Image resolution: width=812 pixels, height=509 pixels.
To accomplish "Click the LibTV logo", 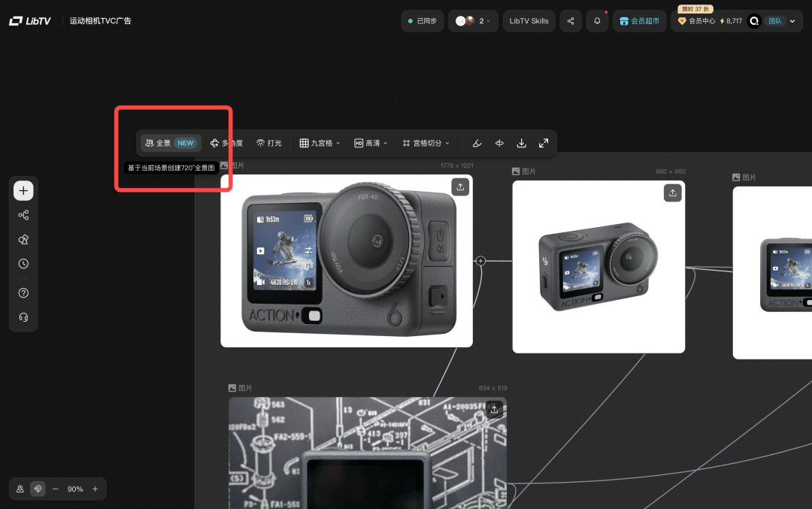I will click(29, 21).
